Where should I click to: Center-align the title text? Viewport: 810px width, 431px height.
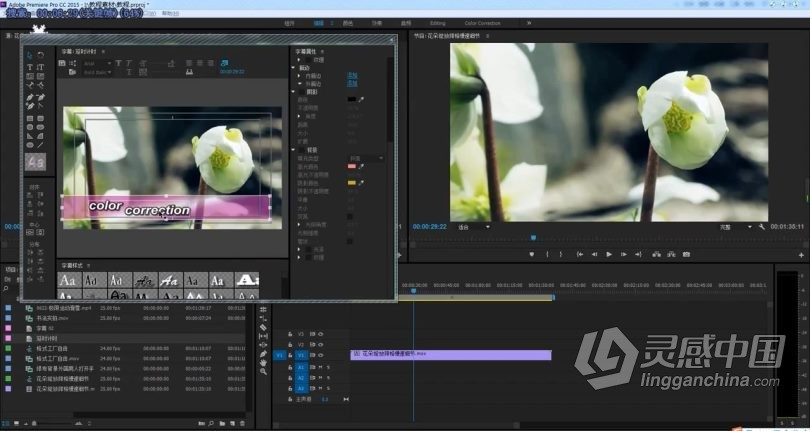(200, 63)
